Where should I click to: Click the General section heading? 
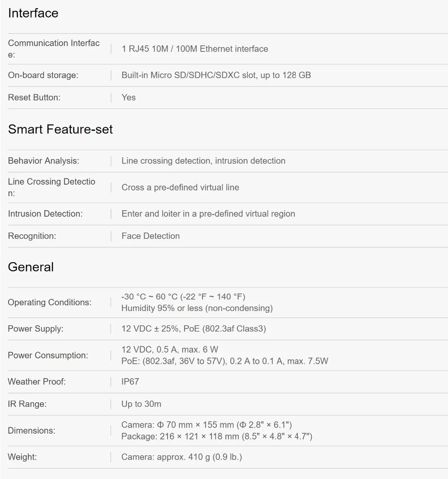coord(31,267)
